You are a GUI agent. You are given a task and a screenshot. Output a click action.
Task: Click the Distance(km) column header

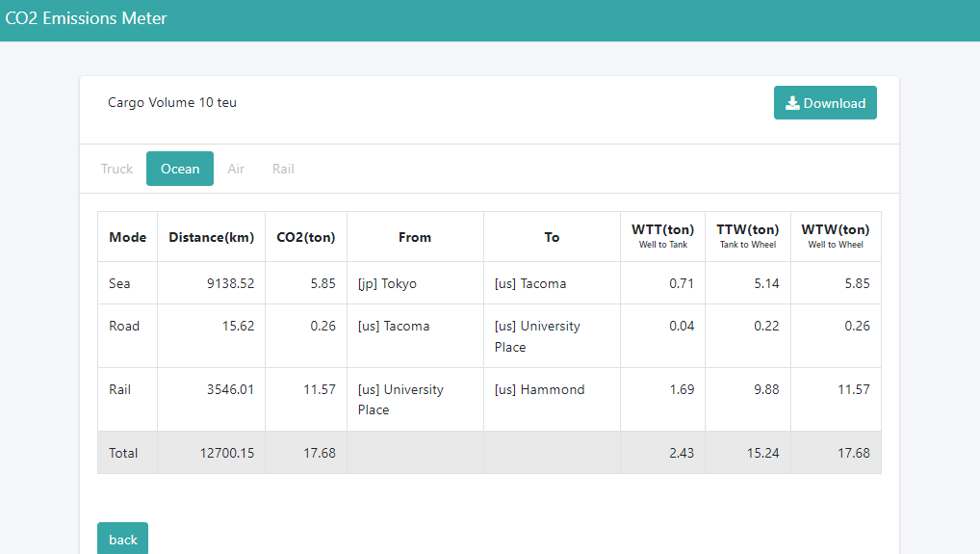click(x=211, y=237)
